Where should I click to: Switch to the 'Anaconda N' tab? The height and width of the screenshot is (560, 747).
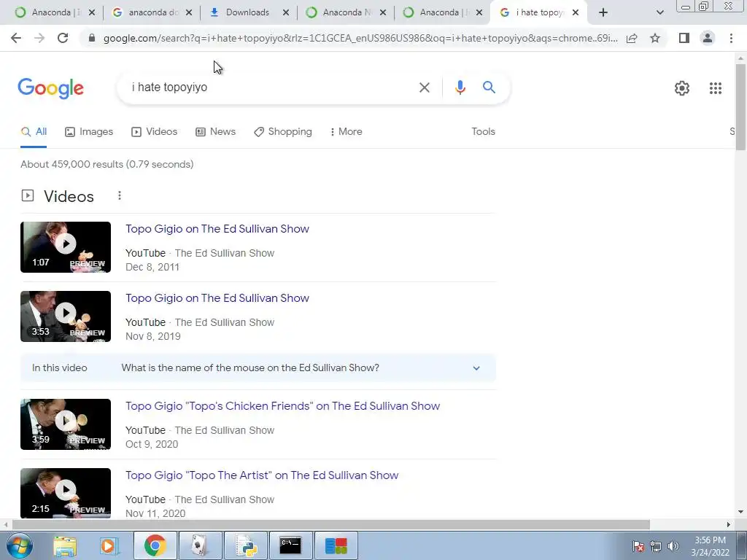pyautogui.click(x=345, y=12)
